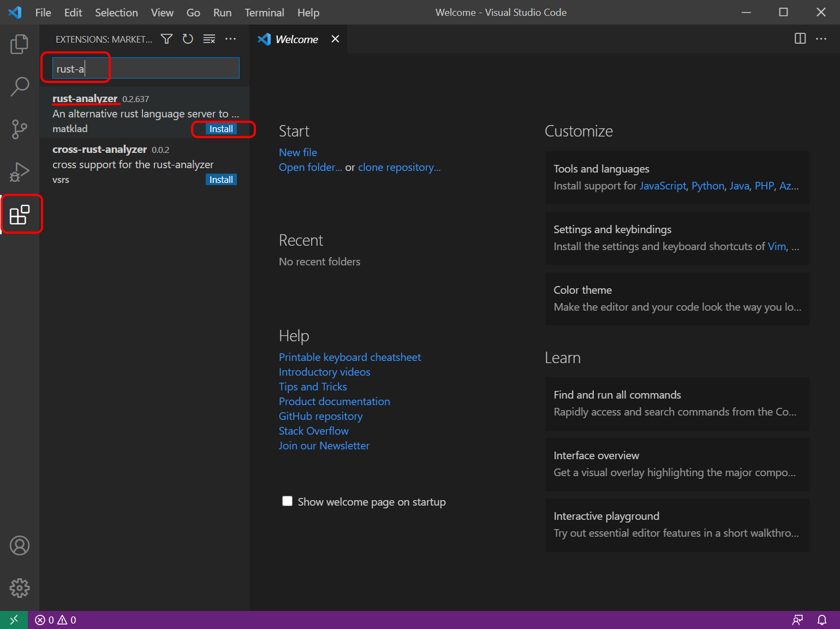840x629 pixels.
Task: Open Stack Overflow link
Action: [313, 431]
